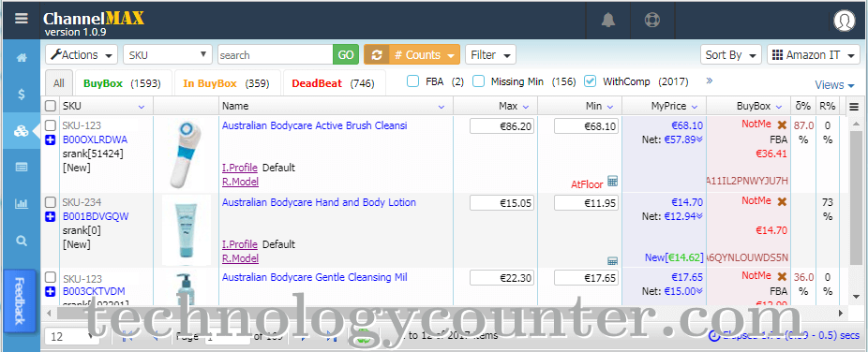Open the # Counts dropdown
Viewport: 868px width, 352px height.
tap(426, 54)
